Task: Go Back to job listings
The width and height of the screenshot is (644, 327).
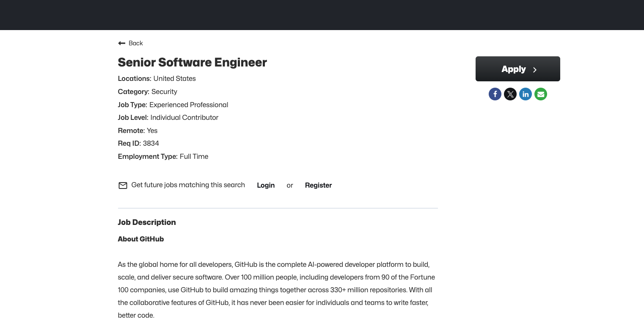Action: (131, 43)
